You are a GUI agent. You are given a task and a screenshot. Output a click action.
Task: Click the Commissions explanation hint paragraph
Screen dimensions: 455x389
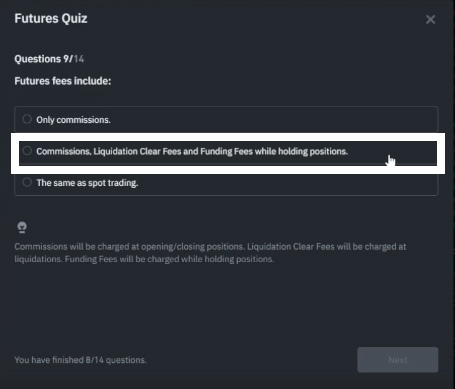point(210,253)
